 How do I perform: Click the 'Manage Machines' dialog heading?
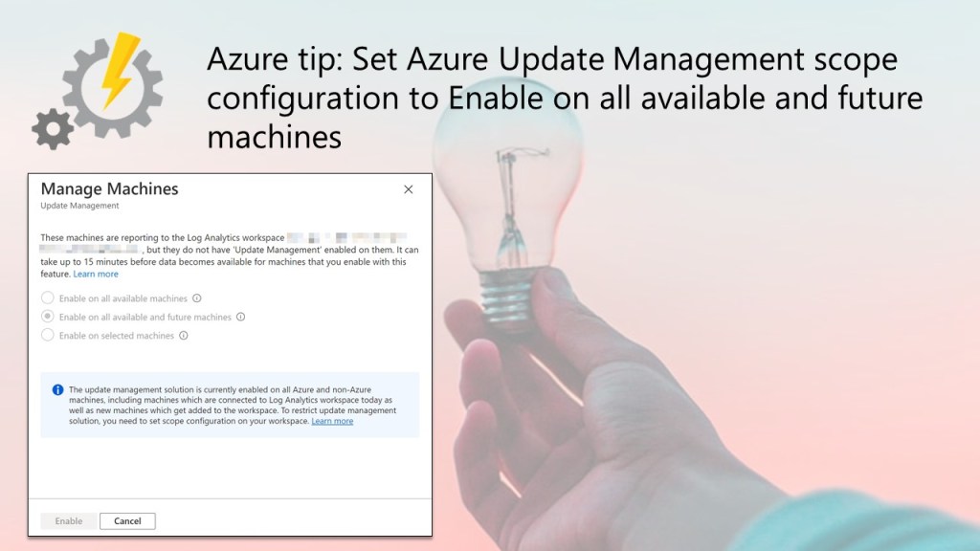[x=109, y=189]
